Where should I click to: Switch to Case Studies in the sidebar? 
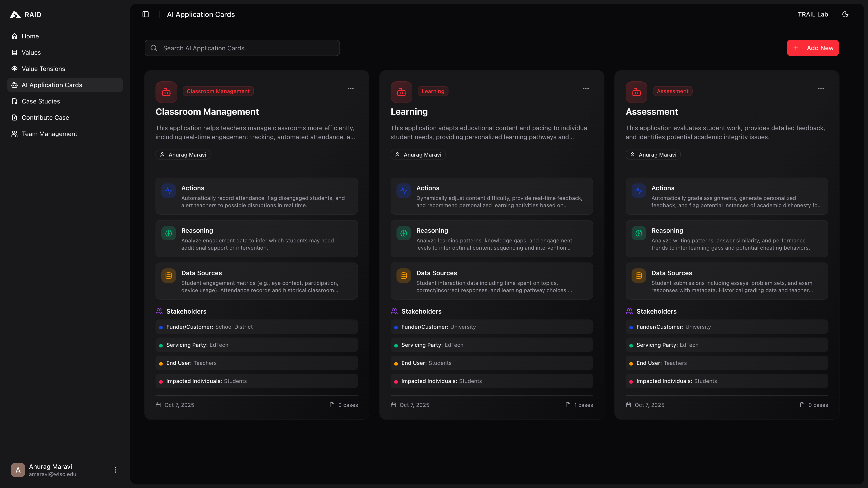click(40, 101)
